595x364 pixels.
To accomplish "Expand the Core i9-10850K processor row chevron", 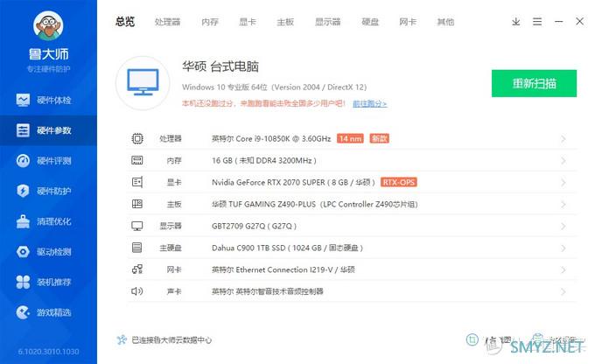I will (563, 139).
